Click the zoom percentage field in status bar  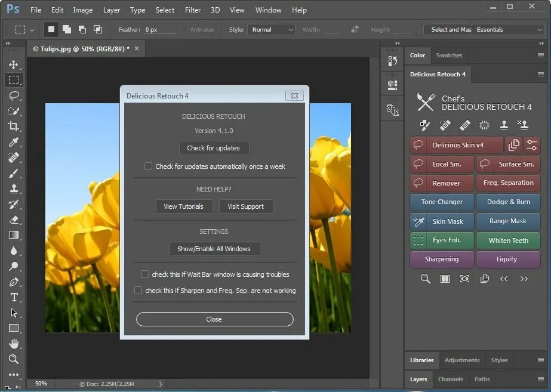click(x=41, y=384)
